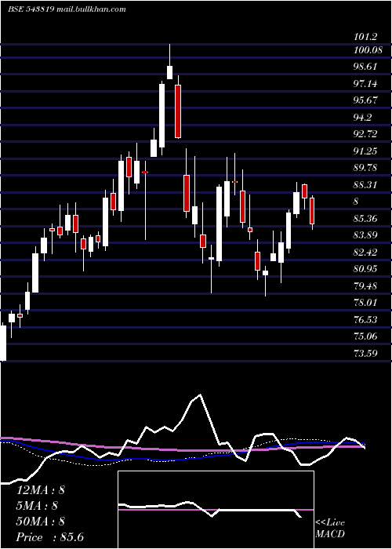
Task: Click the Price : 85.6 readout
Action: click(x=50, y=537)
